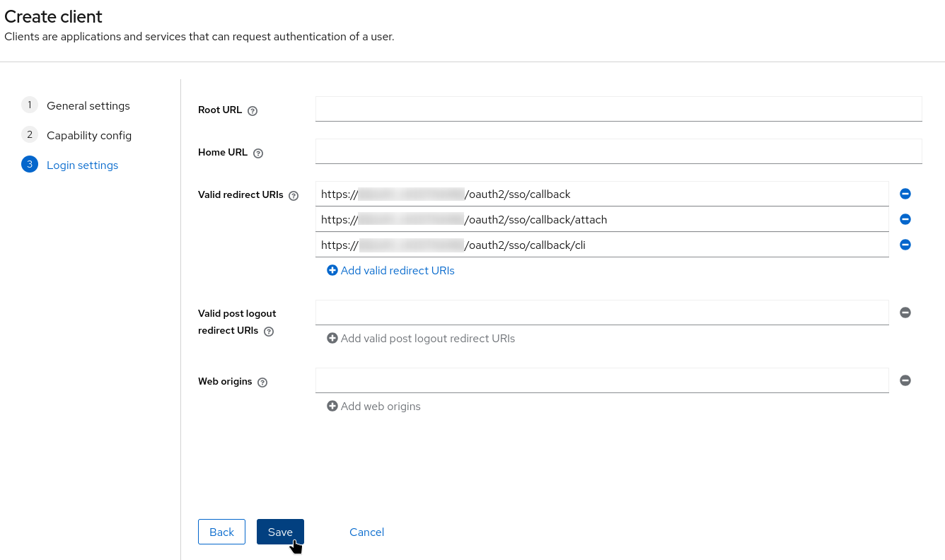The image size is (945, 560).
Task: Remove the post logout redirect URI row
Action: pyautogui.click(x=905, y=313)
